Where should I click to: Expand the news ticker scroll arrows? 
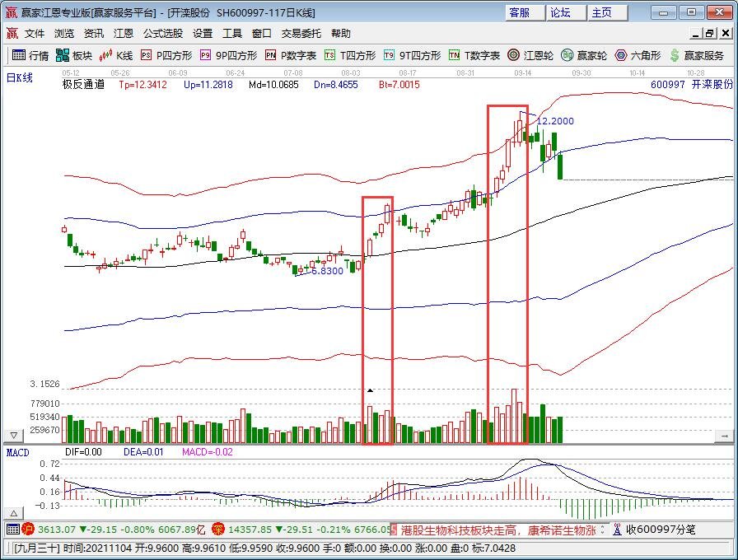point(602,530)
